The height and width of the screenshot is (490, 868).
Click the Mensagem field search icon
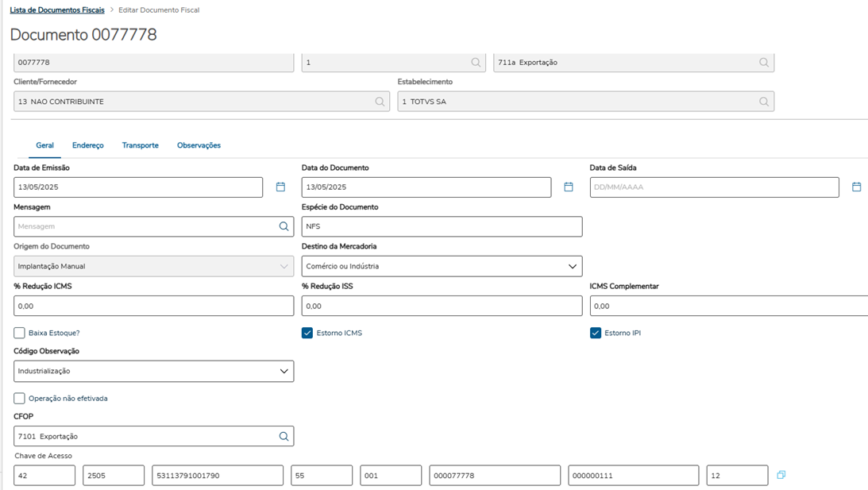(x=284, y=226)
